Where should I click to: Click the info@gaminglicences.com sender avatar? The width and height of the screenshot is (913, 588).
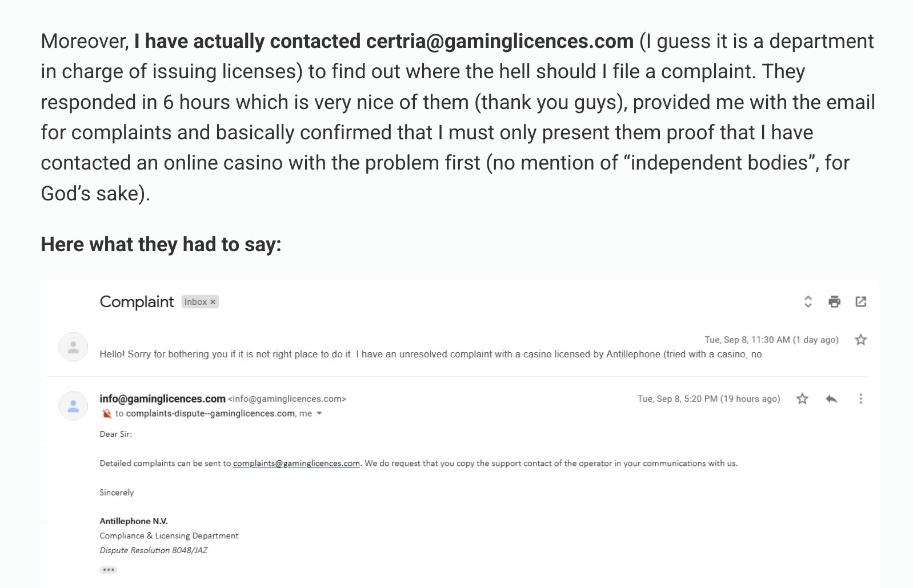[73, 406]
